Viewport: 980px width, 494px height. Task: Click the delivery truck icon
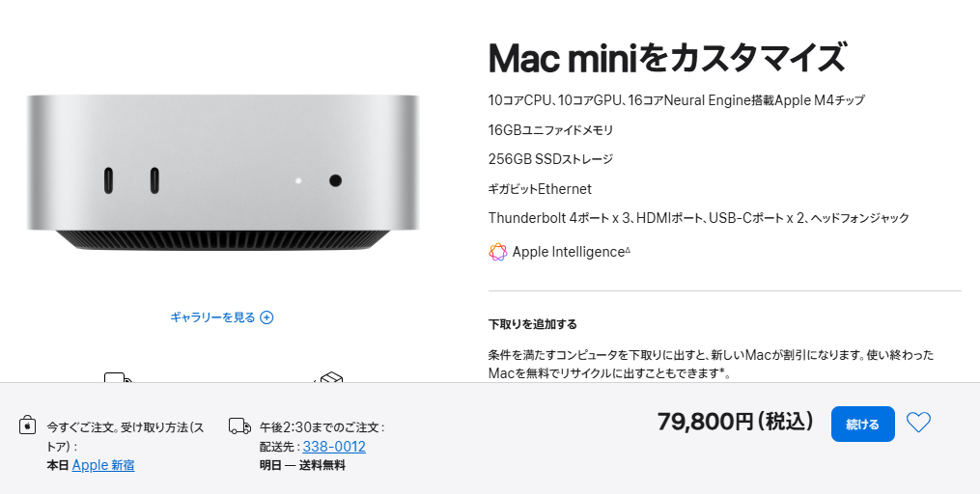click(x=239, y=425)
